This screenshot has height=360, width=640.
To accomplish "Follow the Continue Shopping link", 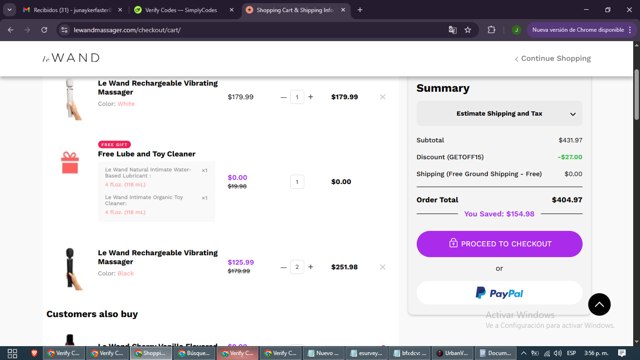I will point(553,58).
